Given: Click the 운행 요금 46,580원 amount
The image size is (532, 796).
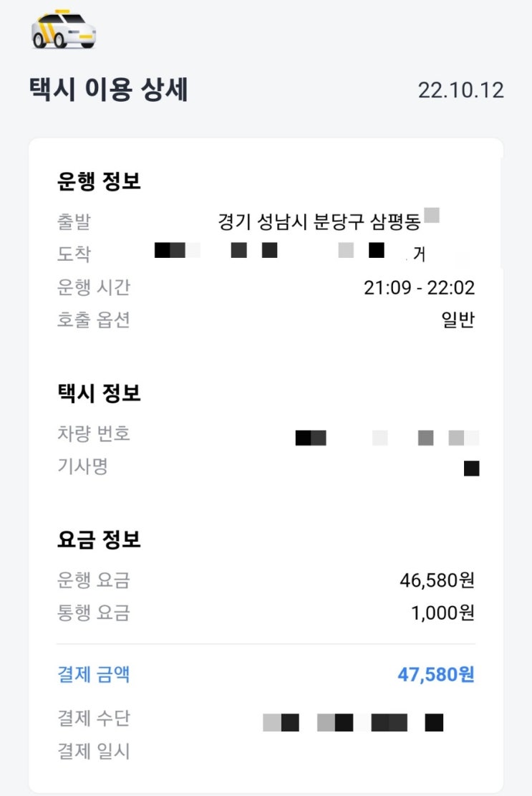Looking at the screenshot, I should [x=437, y=580].
